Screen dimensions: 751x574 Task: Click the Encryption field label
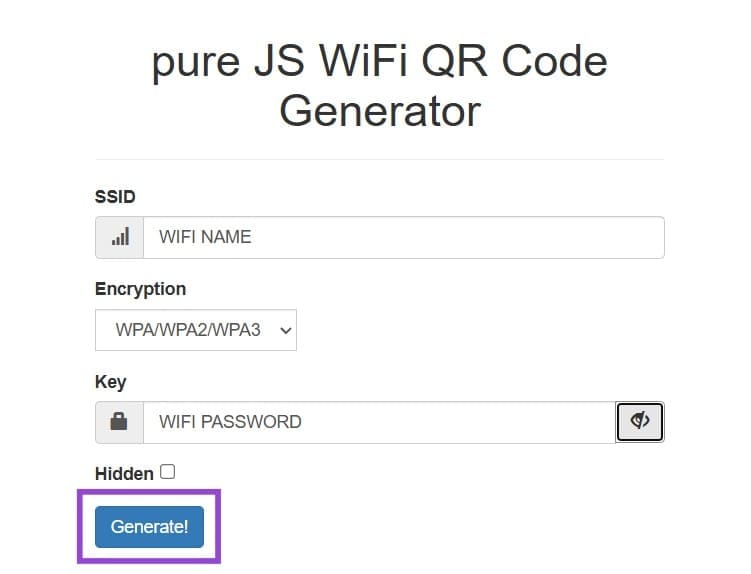140,289
